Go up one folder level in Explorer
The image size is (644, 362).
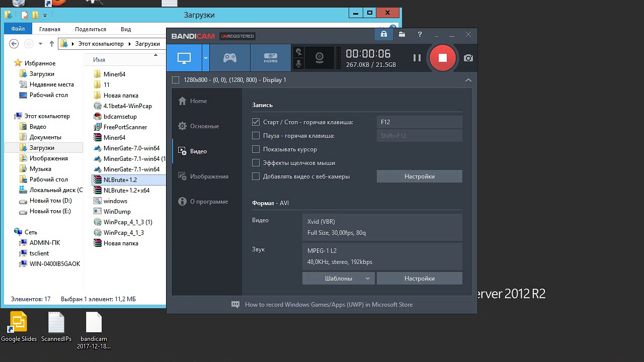point(51,44)
